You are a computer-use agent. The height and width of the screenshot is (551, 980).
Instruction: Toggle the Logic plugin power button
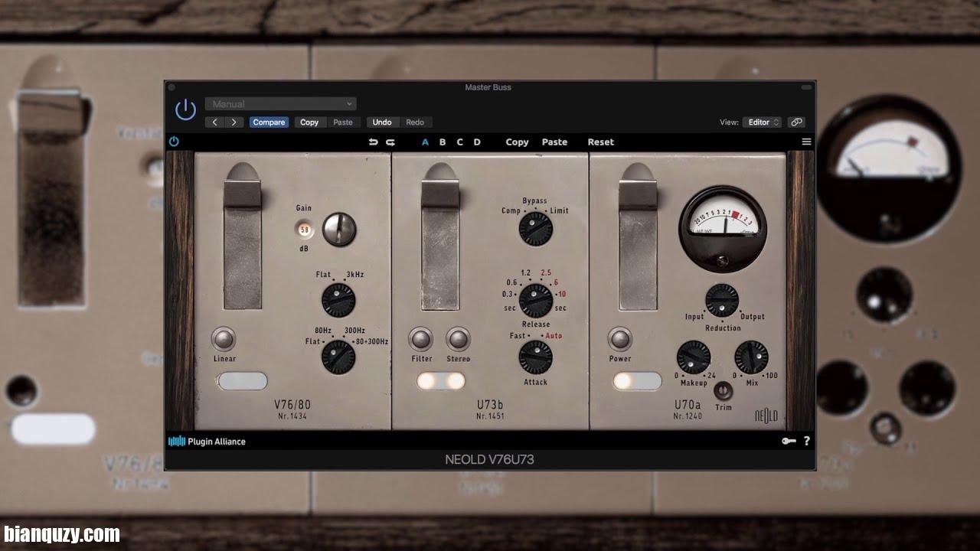185,110
